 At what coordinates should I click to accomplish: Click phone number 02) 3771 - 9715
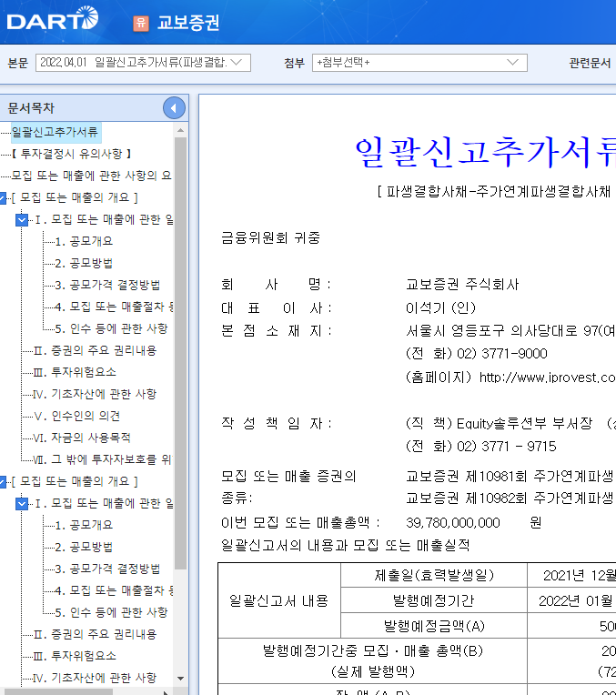(507, 447)
